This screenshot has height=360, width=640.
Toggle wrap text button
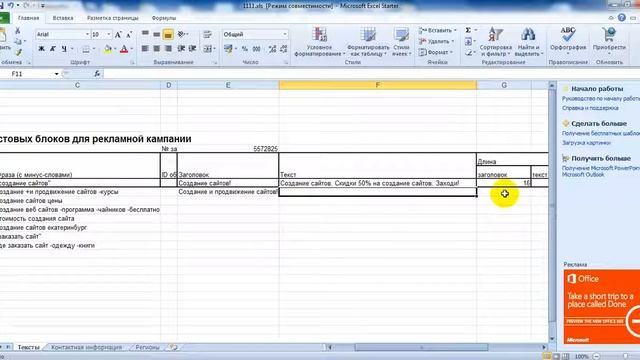click(x=207, y=34)
